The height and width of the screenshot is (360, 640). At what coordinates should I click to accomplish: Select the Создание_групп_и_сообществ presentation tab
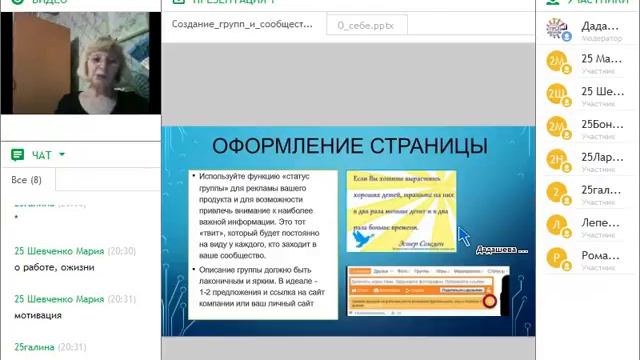(x=242, y=24)
